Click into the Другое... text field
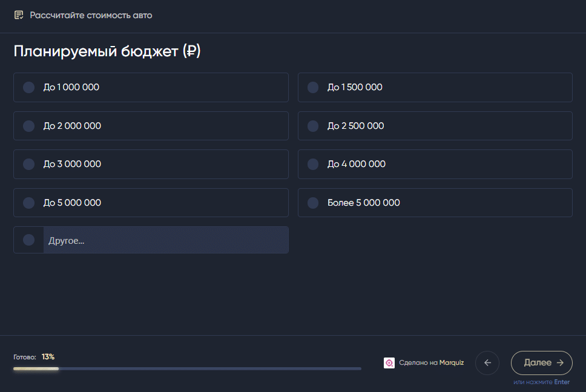586x392 pixels. pos(166,240)
